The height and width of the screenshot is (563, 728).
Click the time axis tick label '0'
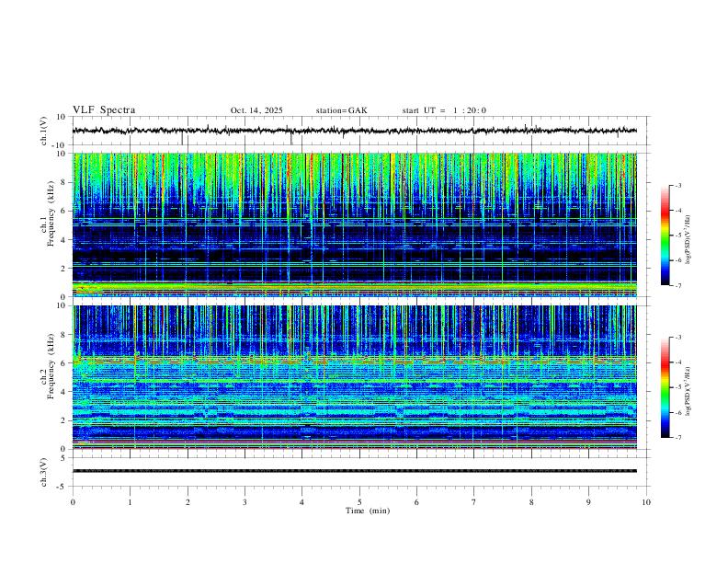click(x=73, y=502)
